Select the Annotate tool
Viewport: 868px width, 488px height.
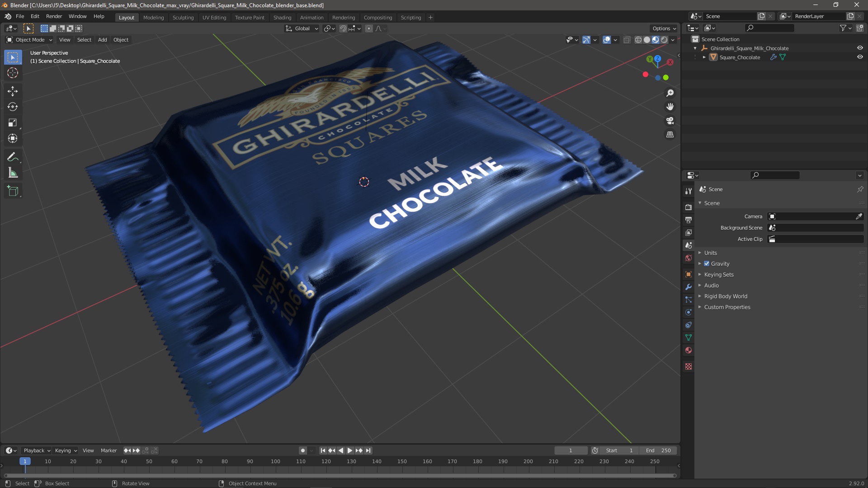tap(13, 157)
